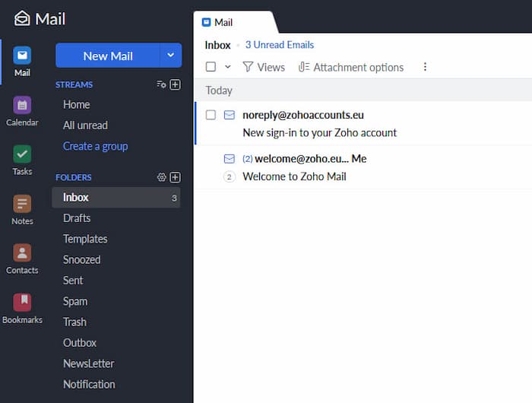The height and width of the screenshot is (403, 532).
Task: Open the three-dot more options menu
Action: click(425, 67)
